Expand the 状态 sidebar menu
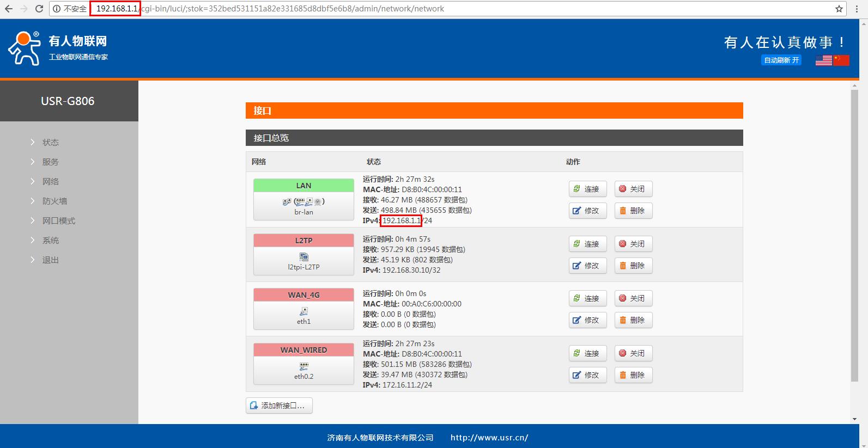Viewport: 868px width, 448px height. click(51, 143)
